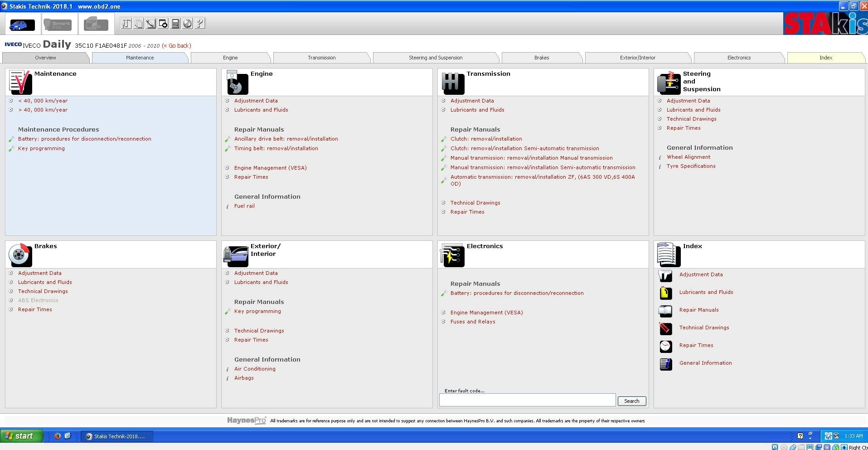
Task: Open the notes pencil toolbar icon
Action: click(x=150, y=24)
